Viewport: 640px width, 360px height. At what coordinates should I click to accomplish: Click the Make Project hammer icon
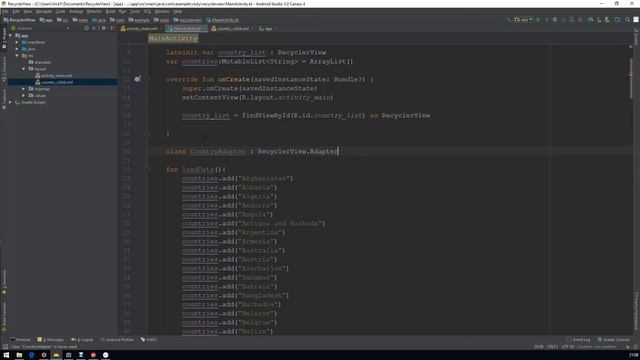508,20
